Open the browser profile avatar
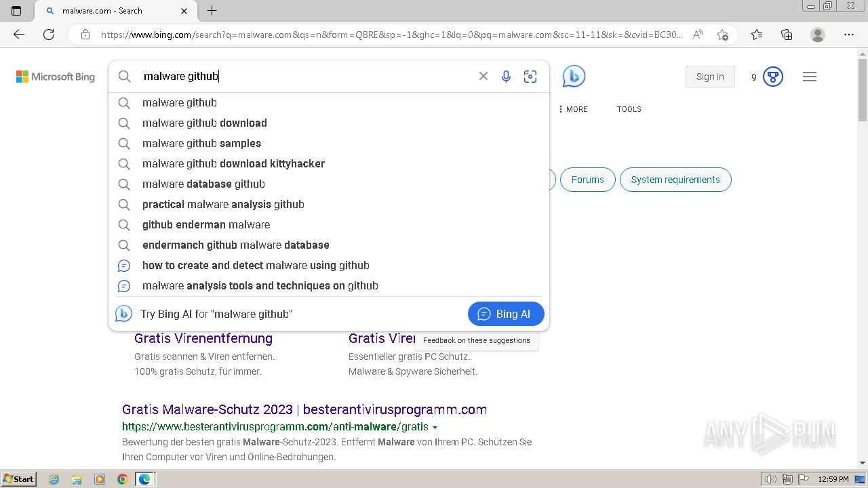This screenshot has height=488, width=868. 818,35
